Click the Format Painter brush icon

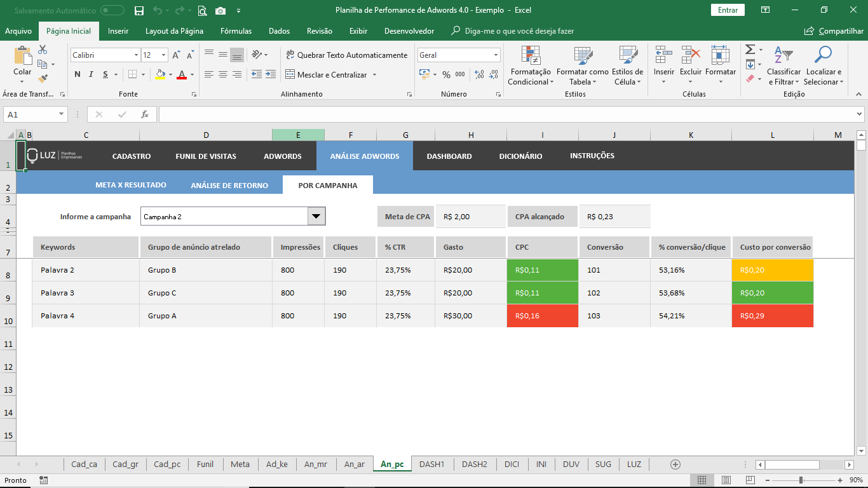(x=43, y=79)
